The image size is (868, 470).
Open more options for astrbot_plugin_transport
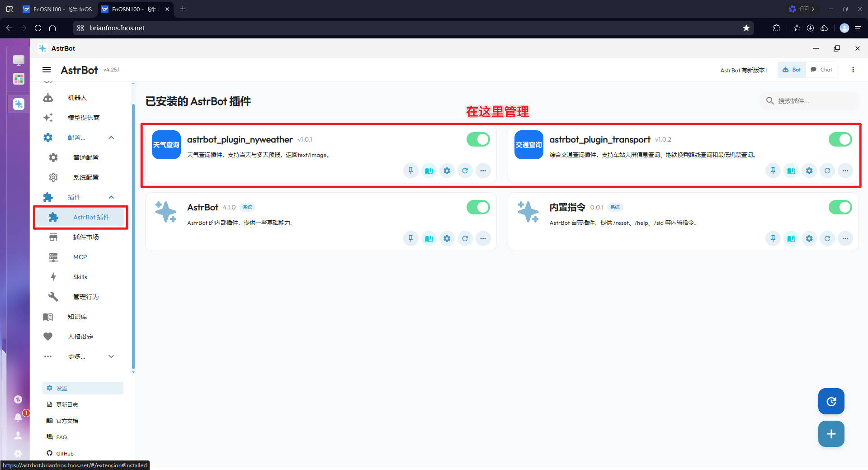coord(845,171)
